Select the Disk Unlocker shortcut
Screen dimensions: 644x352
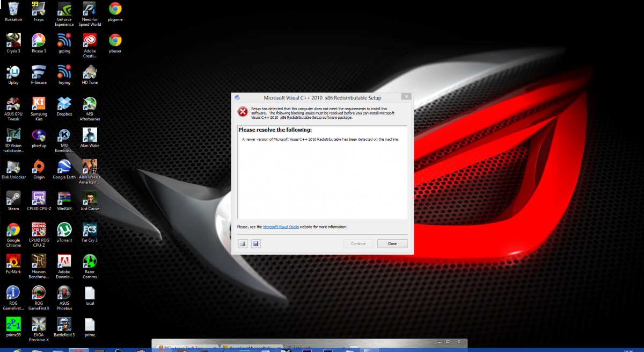[13, 170]
